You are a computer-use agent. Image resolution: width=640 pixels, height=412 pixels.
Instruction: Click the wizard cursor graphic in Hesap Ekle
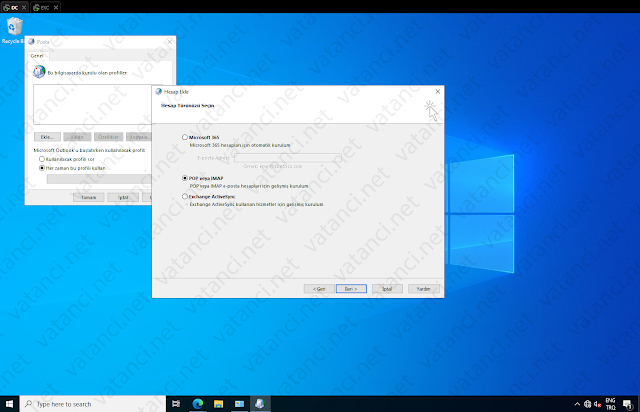(x=431, y=111)
